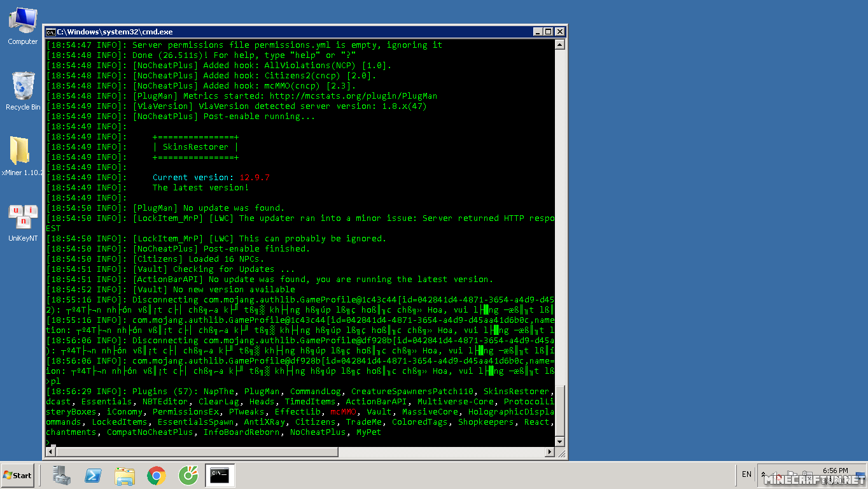868x489 pixels.
Task: Click "Shopkeepers" in the plugin list
Action: click(x=486, y=422)
